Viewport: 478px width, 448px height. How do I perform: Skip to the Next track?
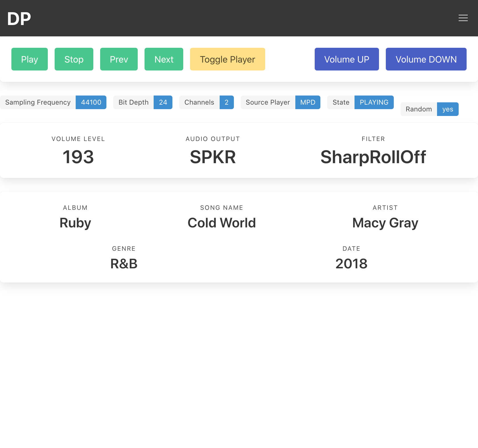164,59
